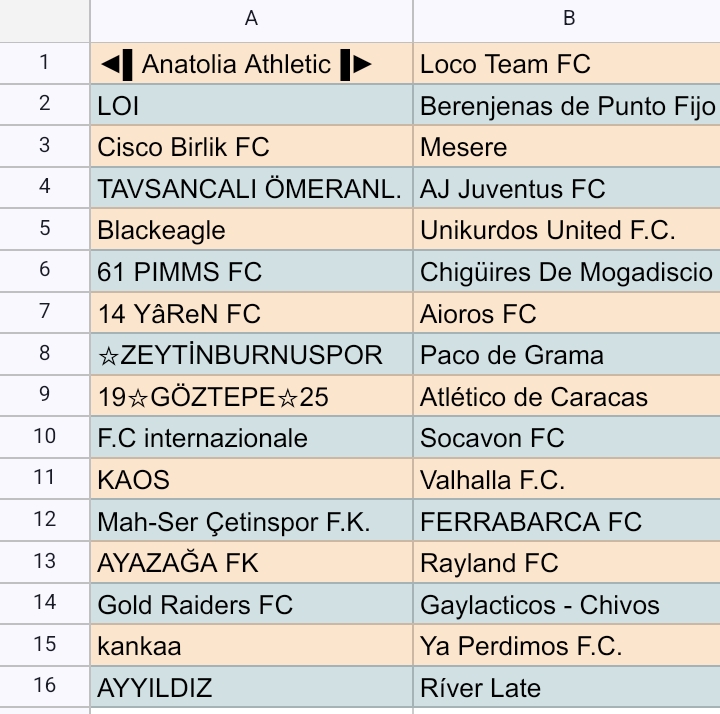Click the select-all corner box
The height and width of the screenshot is (714, 720).
pyautogui.click(x=45, y=21)
